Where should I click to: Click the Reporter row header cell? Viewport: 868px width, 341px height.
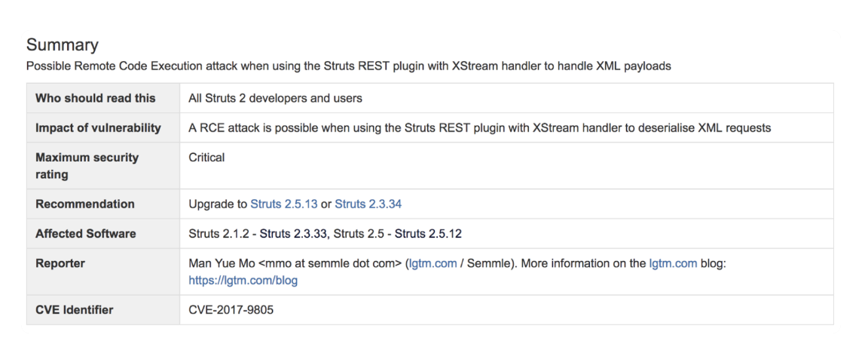click(60, 265)
